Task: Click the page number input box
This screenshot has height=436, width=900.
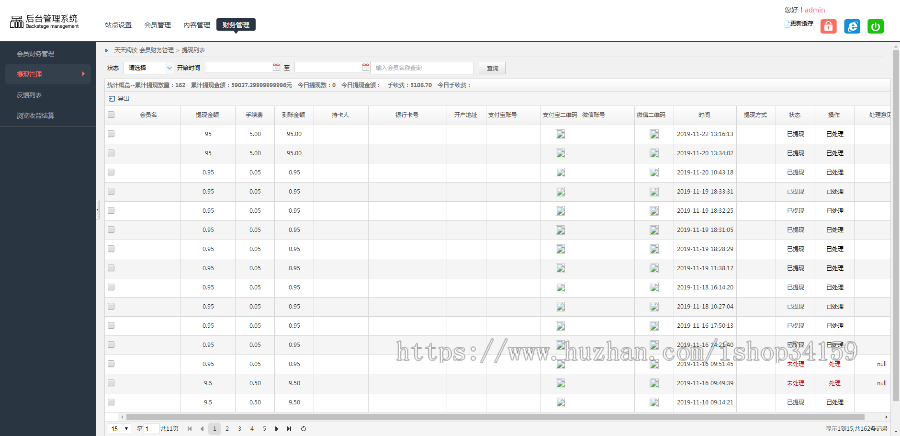Action: pos(151,429)
